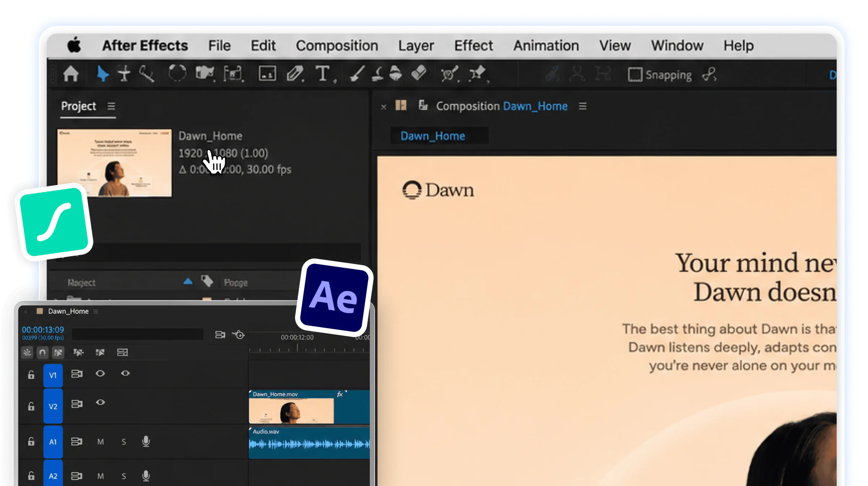Click the label tag column icon

207,281
